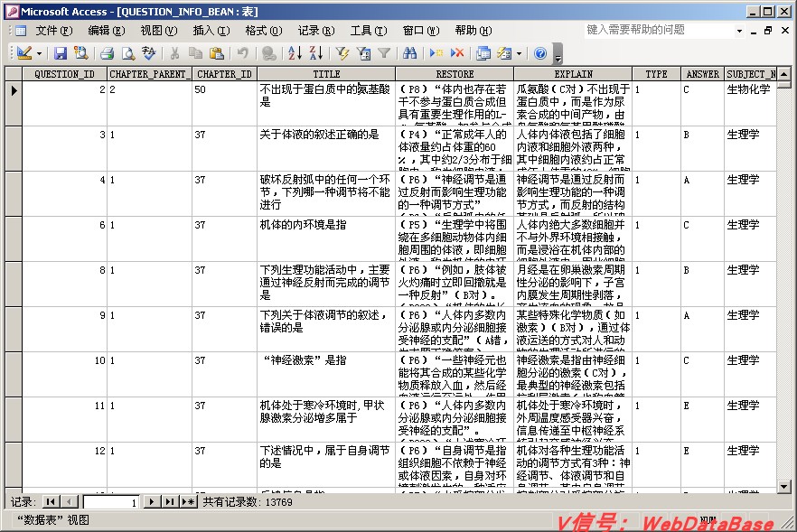Click the Filter By Selection icon
This screenshot has height=532, width=797.
coord(342,53)
